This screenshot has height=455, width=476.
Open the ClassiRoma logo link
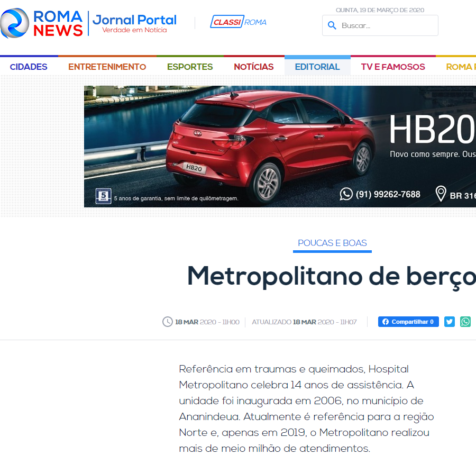tap(238, 22)
